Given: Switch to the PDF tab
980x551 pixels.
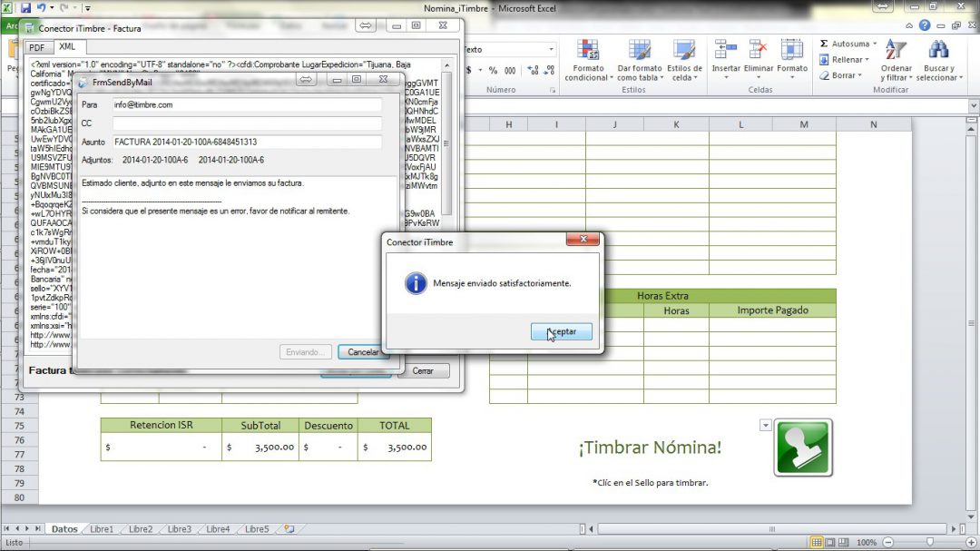Looking at the screenshot, I should [x=36, y=47].
